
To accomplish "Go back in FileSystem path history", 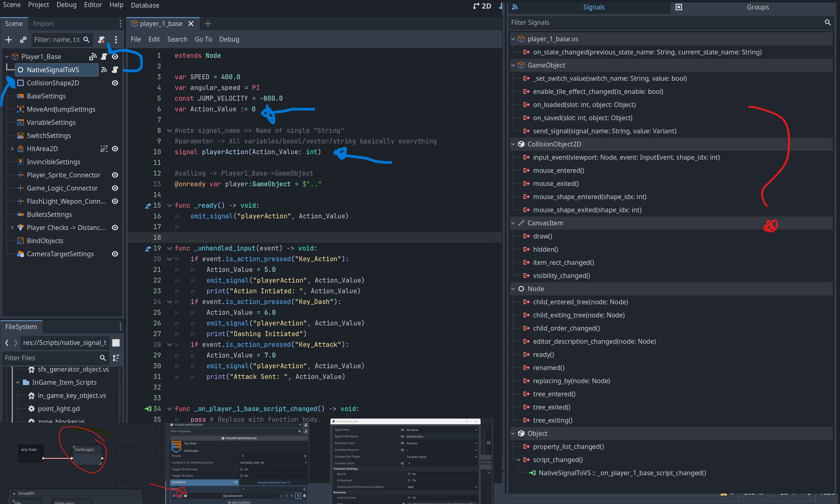I will [x=7, y=343].
